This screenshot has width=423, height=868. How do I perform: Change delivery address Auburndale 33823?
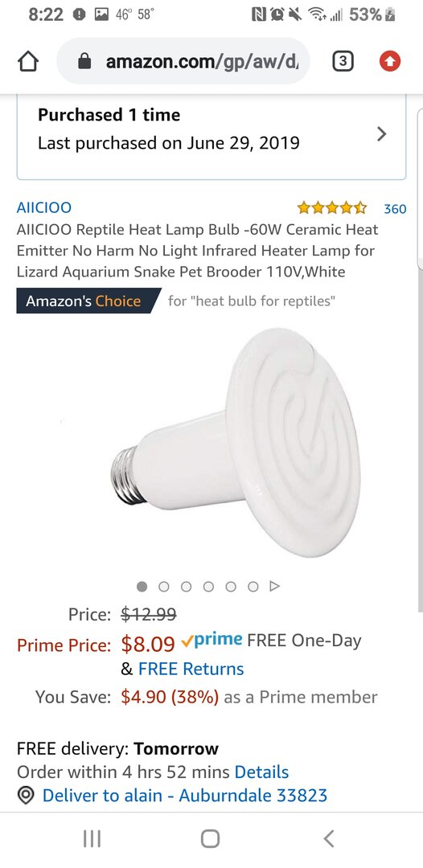pos(185,796)
